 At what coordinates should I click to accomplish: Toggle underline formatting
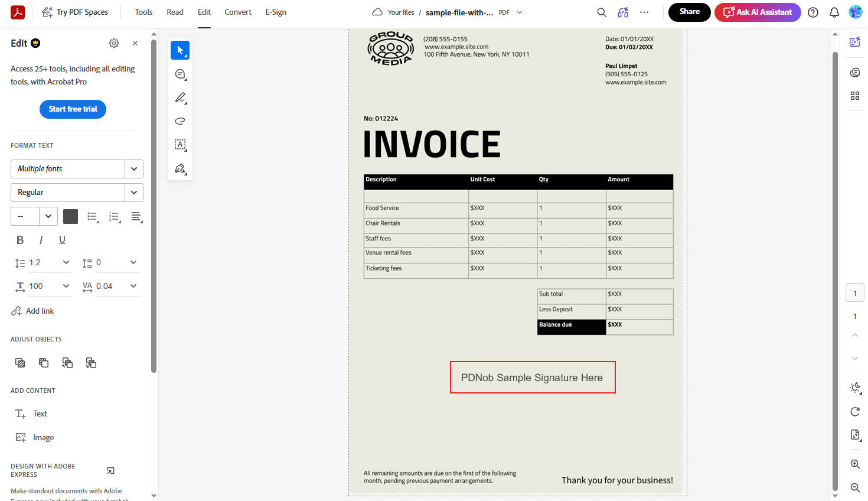(62, 240)
